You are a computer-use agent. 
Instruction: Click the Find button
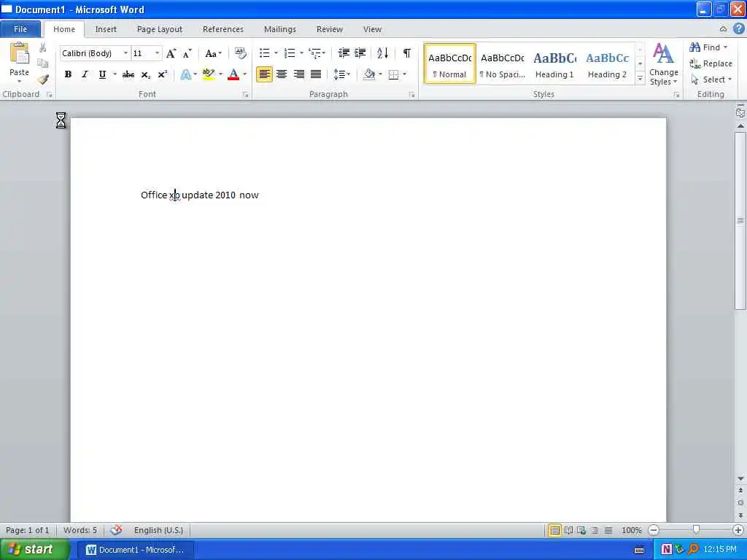click(708, 47)
